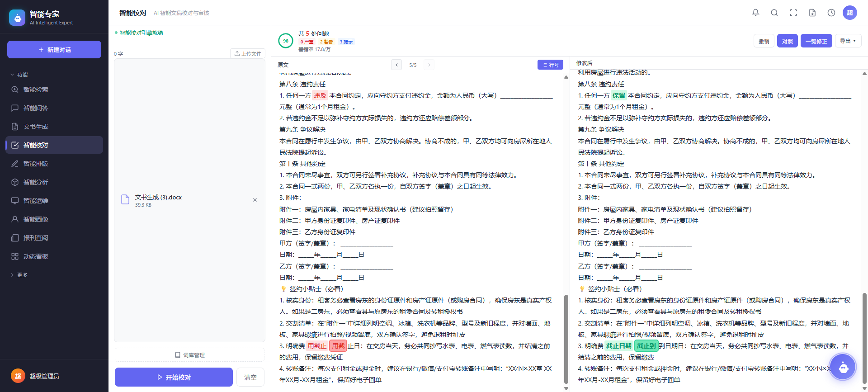Open 文书生成 in sidebar
The image size is (868, 392).
[54, 127]
